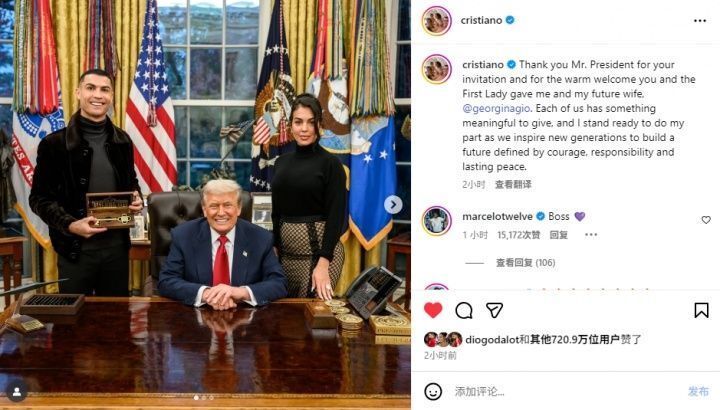
Task: Unlike the post with red heart
Action: (433, 310)
